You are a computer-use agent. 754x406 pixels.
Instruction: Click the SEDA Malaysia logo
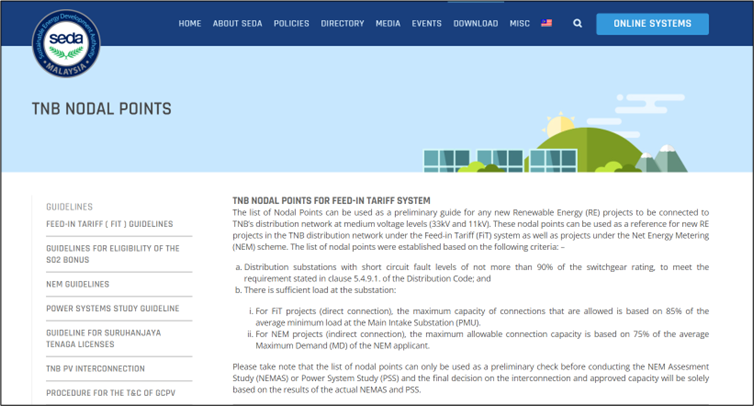point(66,44)
